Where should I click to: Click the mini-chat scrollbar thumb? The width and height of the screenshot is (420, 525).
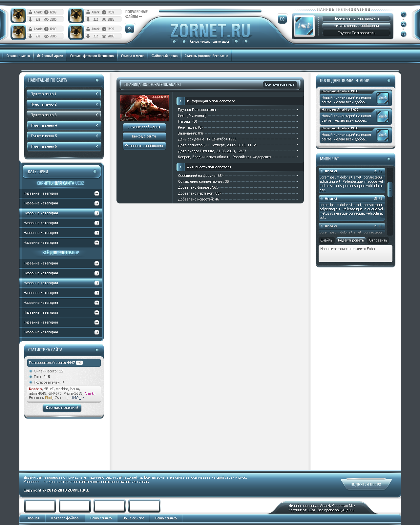click(x=390, y=189)
